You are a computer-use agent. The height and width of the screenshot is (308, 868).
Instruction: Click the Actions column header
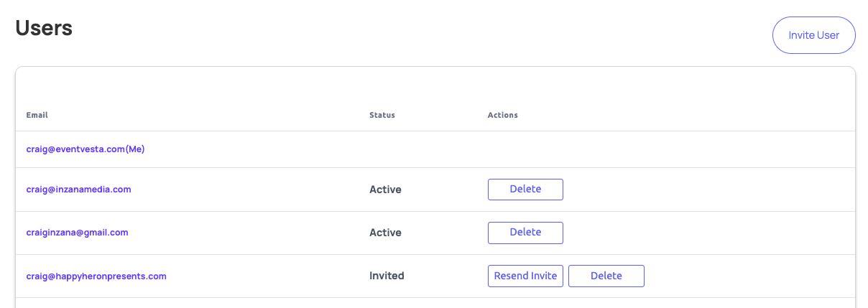pyautogui.click(x=503, y=115)
